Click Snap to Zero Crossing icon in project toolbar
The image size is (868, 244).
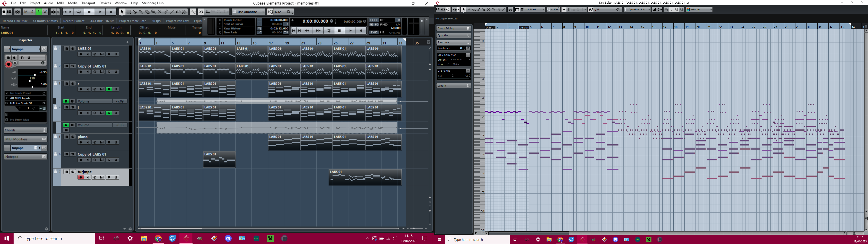click(193, 12)
